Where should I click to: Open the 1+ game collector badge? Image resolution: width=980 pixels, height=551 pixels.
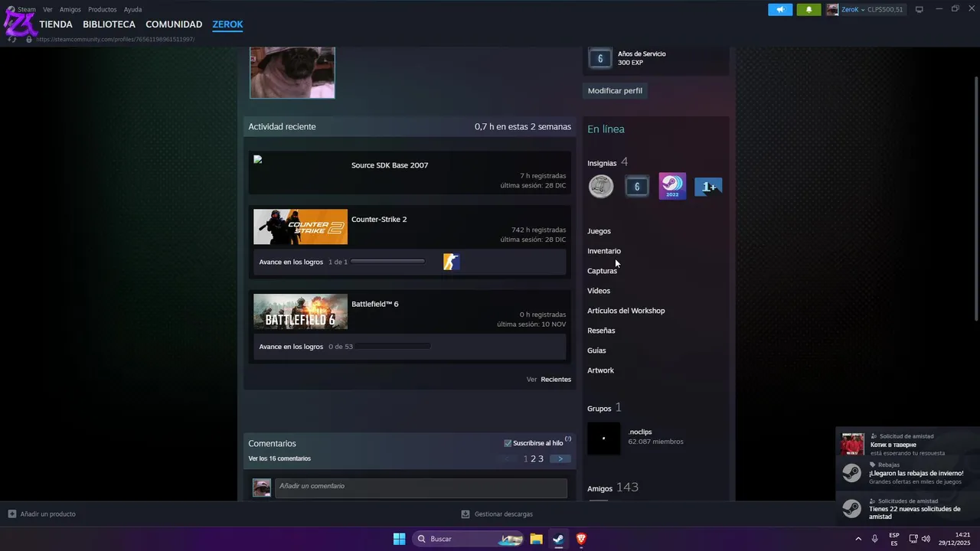[x=708, y=187]
